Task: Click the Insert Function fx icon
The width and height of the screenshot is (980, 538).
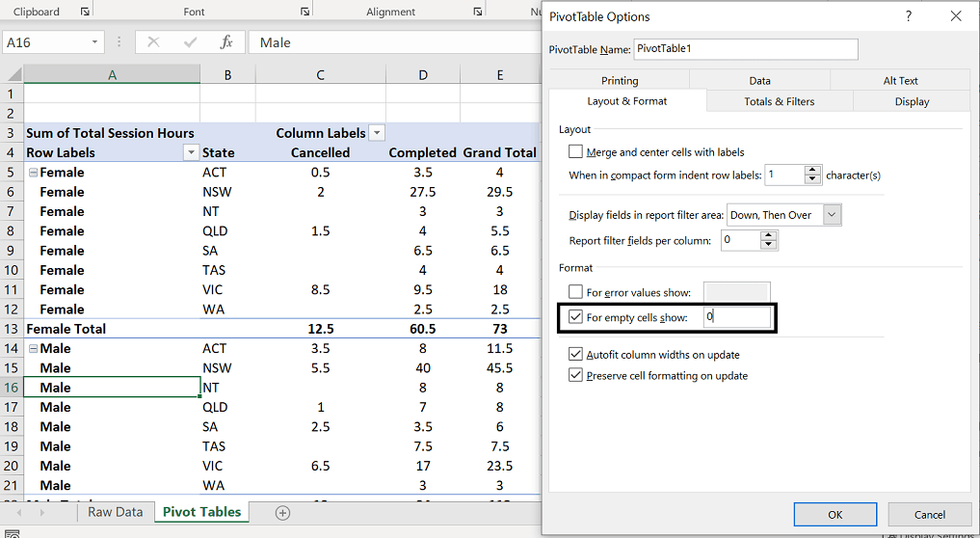Action: 226,42
